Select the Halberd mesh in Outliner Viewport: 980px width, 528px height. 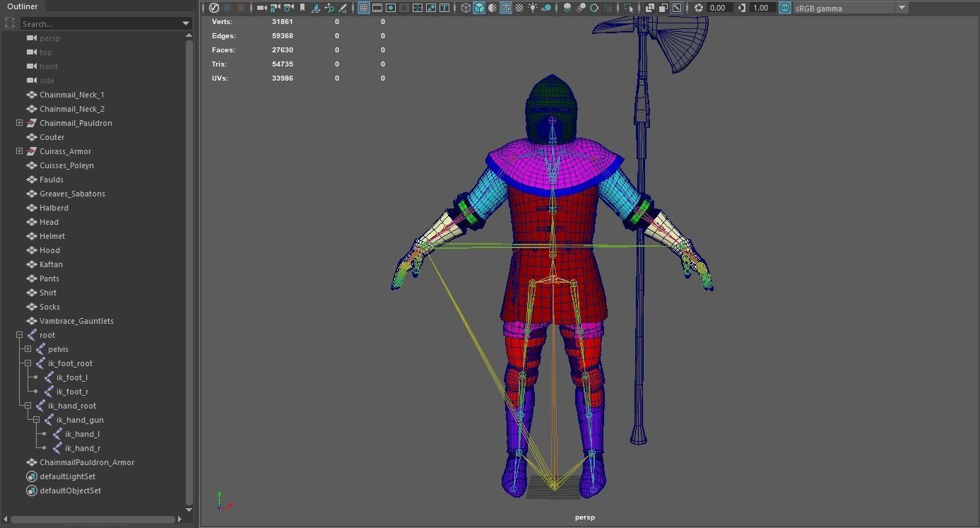click(x=54, y=208)
